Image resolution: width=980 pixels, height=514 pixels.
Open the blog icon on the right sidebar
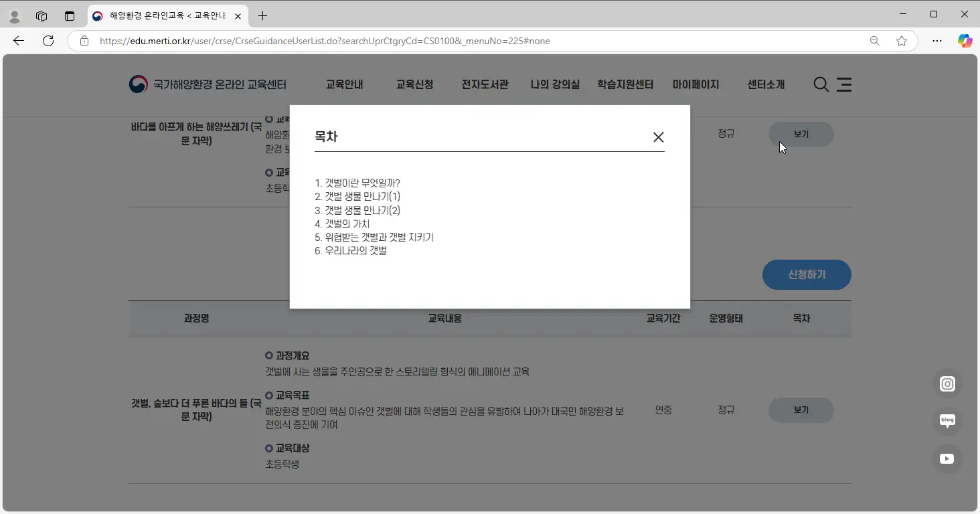coord(947,420)
